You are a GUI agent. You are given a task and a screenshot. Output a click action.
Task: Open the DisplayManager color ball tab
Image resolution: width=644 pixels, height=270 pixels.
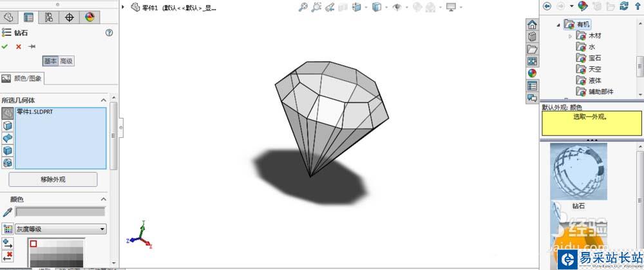point(90,17)
